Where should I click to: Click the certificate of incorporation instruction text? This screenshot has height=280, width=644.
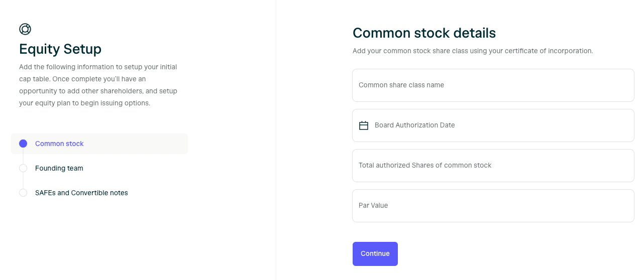pyautogui.click(x=473, y=51)
